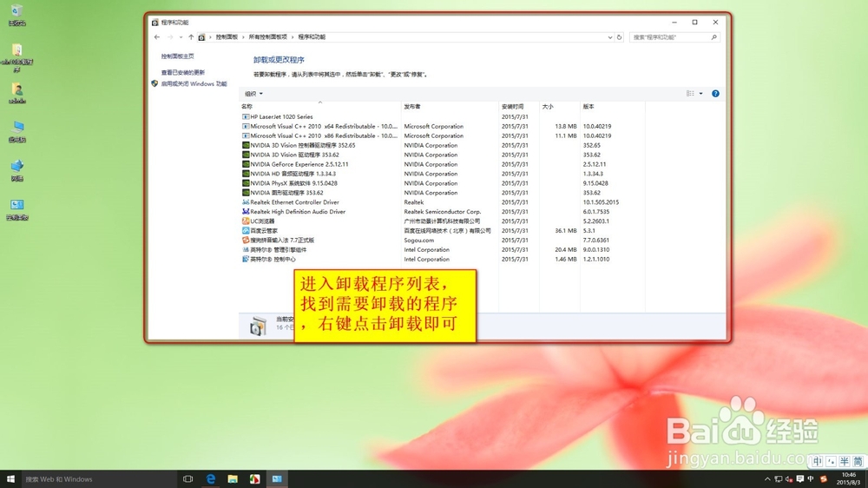Viewport: 868px width, 488px height.
Task: Open Task View on the taskbar
Action: (188, 479)
